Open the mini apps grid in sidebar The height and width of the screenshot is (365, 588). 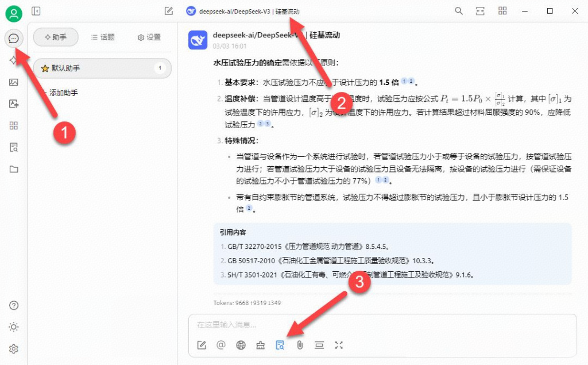[14, 125]
